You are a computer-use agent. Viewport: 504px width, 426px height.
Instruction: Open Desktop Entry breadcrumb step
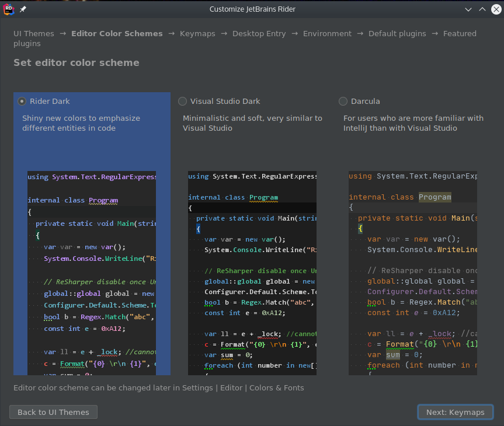click(259, 34)
